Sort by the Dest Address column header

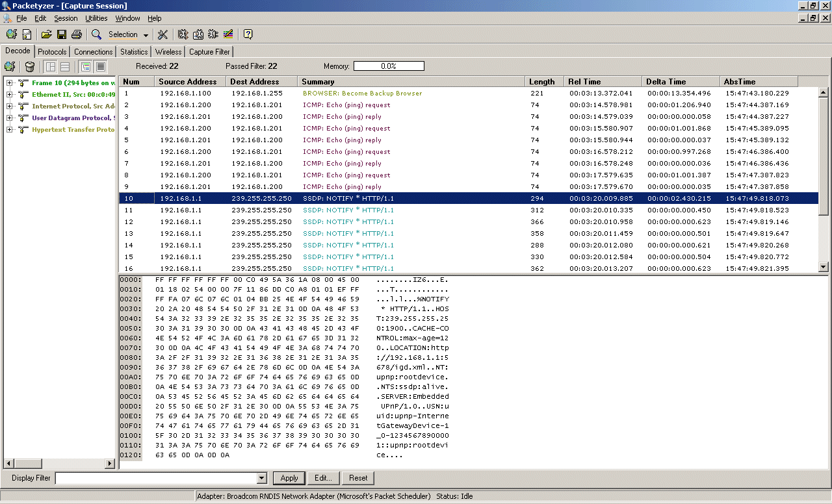tap(262, 81)
